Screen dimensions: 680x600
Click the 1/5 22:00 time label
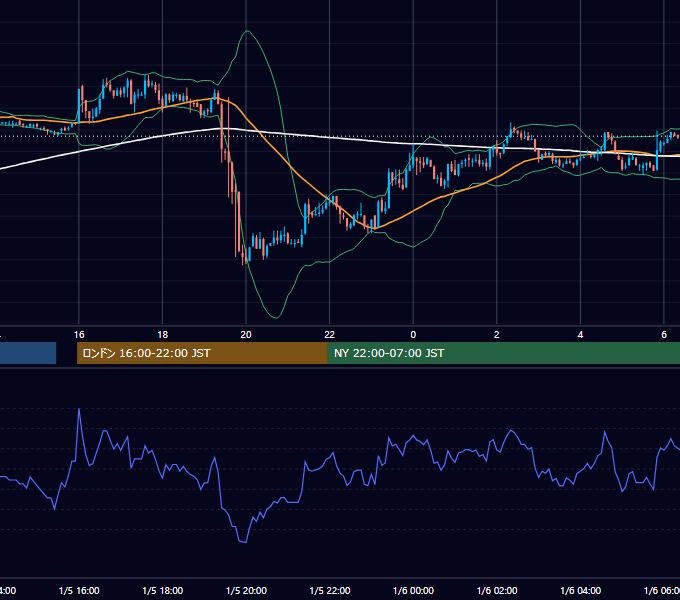330,590
